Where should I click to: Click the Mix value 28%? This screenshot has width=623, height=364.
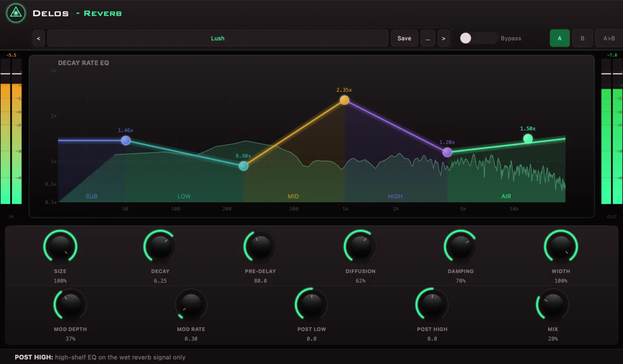(x=553, y=339)
